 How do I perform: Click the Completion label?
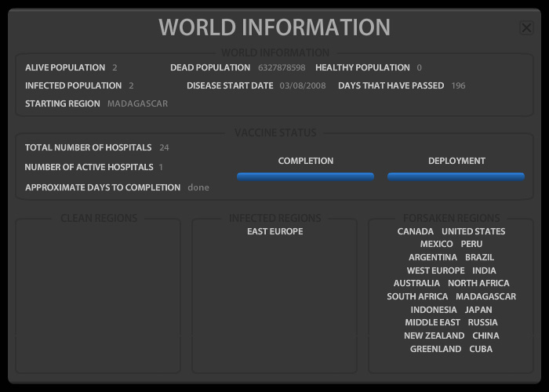click(x=306, y=161)
